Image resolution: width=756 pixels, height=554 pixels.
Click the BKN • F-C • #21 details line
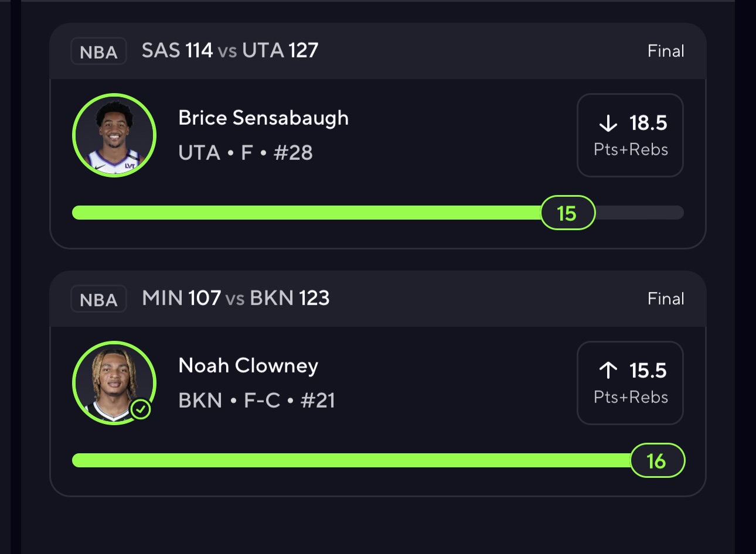coord(256,401)
